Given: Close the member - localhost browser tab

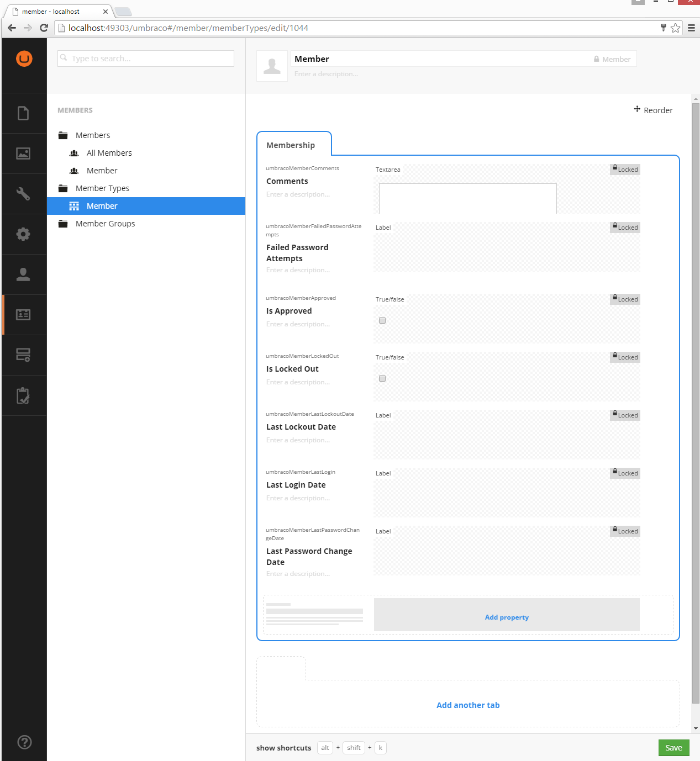Looking at the screenshot, I should [105, 12].
